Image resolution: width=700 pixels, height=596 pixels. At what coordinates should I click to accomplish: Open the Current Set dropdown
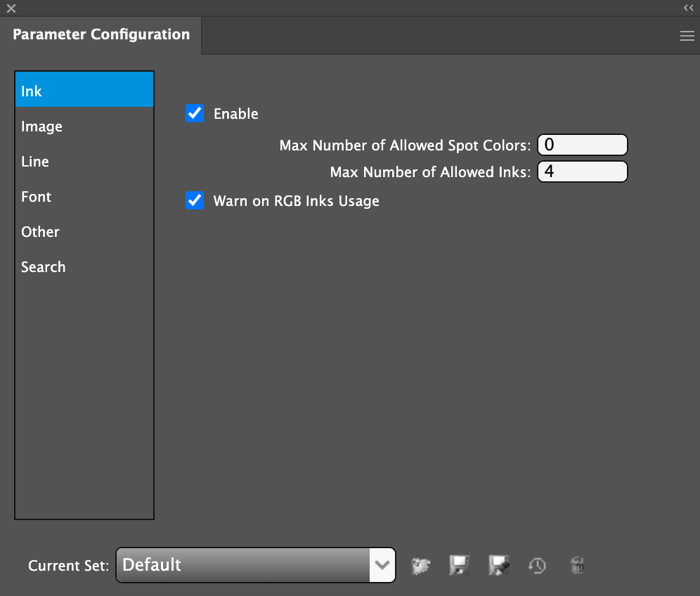(242, 565)
